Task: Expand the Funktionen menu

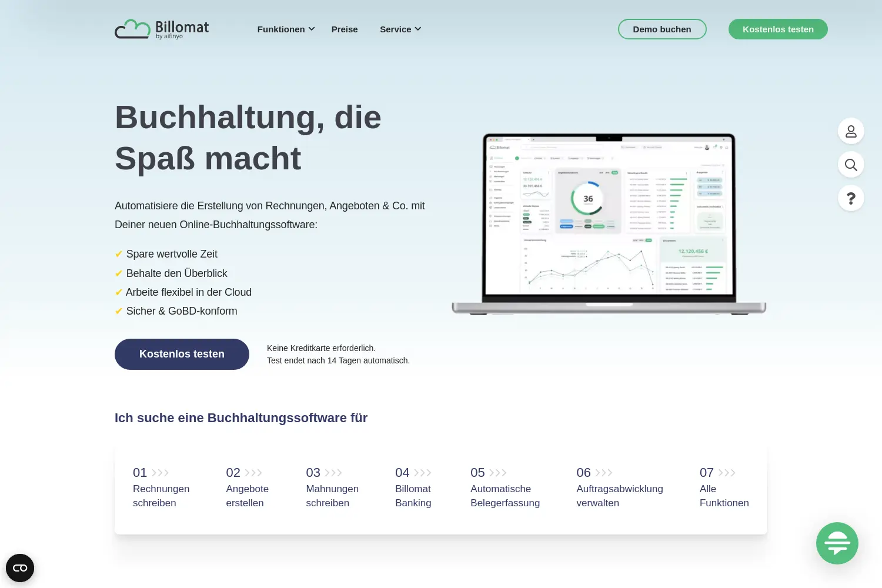Action: click(x=286, y=29)
